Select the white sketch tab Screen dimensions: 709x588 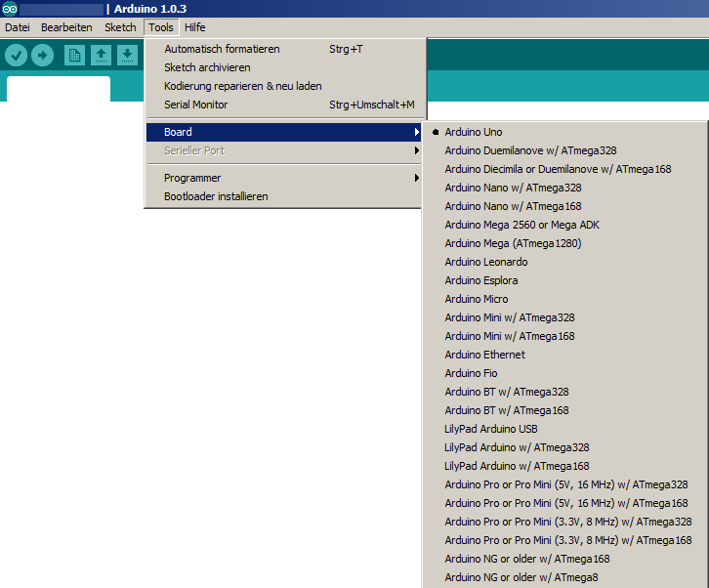59,89
